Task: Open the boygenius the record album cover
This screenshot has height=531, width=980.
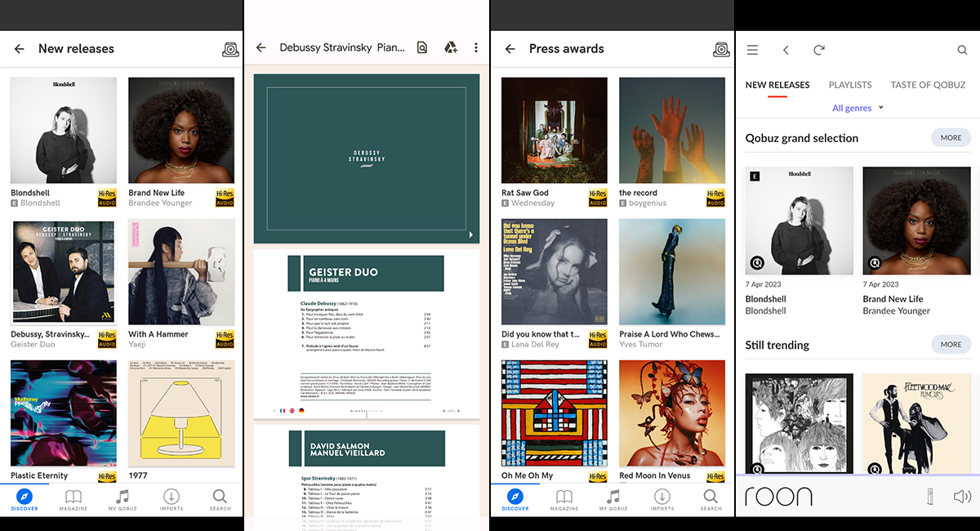Action: (x=672, y=131)
